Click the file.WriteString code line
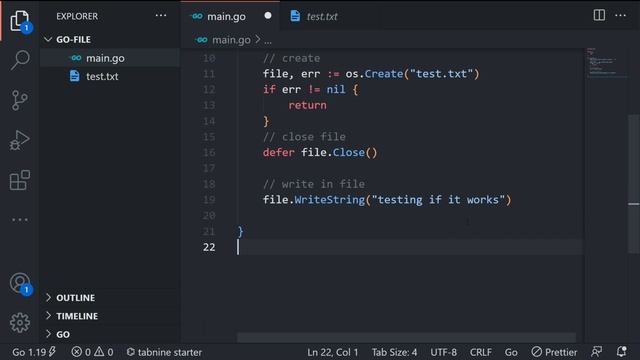The image size is (640, 360). 387,200
